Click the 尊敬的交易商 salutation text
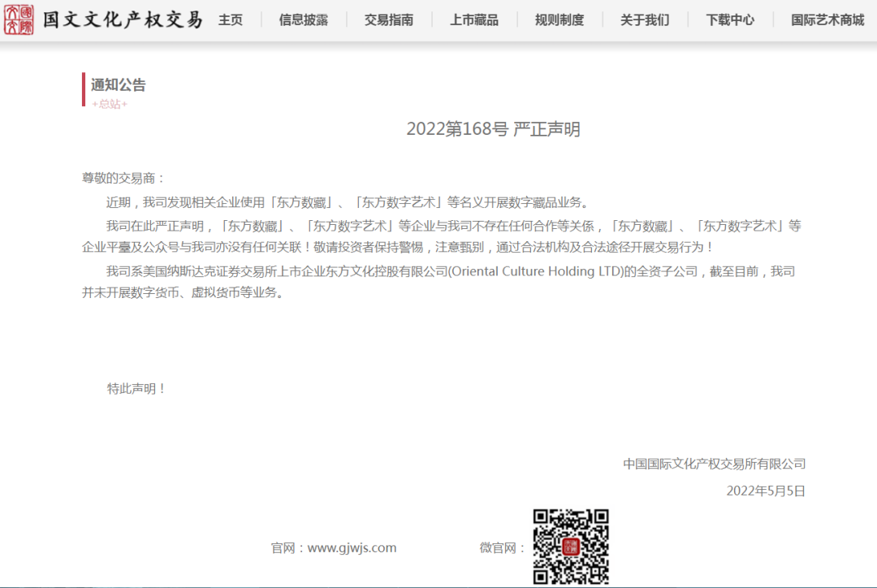877x588 pixels. pyautogui.click(x=123, y=179)
